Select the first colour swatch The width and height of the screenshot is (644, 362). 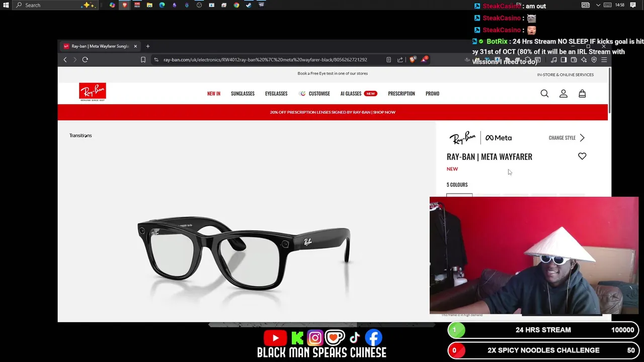459,195
